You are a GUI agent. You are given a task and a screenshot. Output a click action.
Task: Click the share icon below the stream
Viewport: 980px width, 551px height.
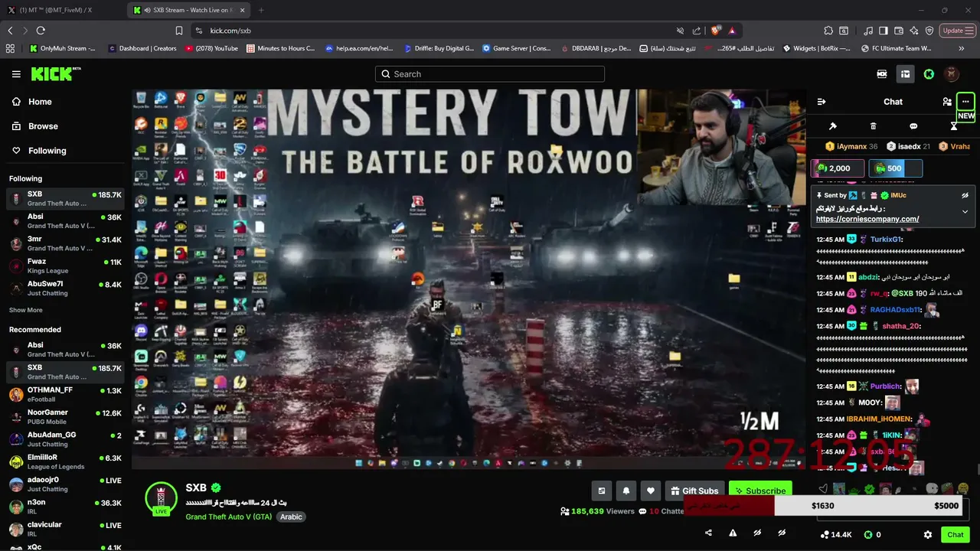tap(708, 533)
